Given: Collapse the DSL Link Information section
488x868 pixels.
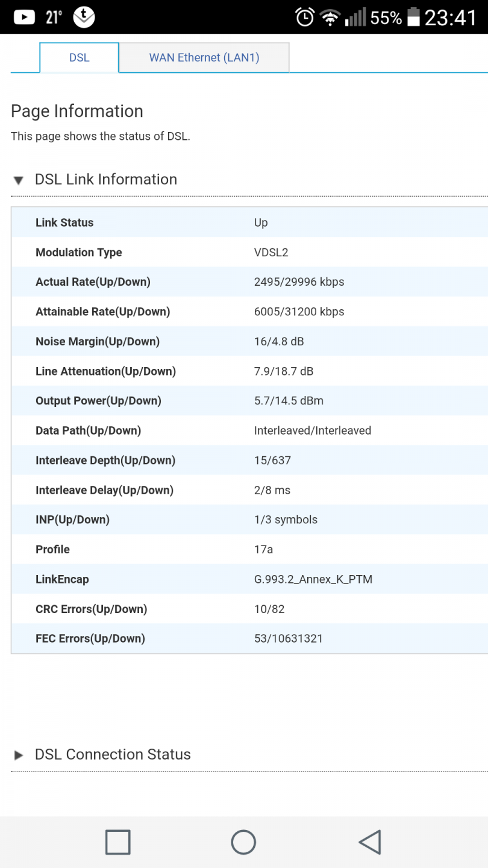Looking at the screenshot, I should pyautogui.click(x=106, y=180).
